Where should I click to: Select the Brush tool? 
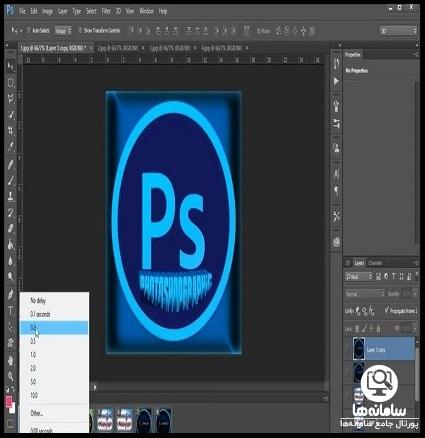[11, 181]
